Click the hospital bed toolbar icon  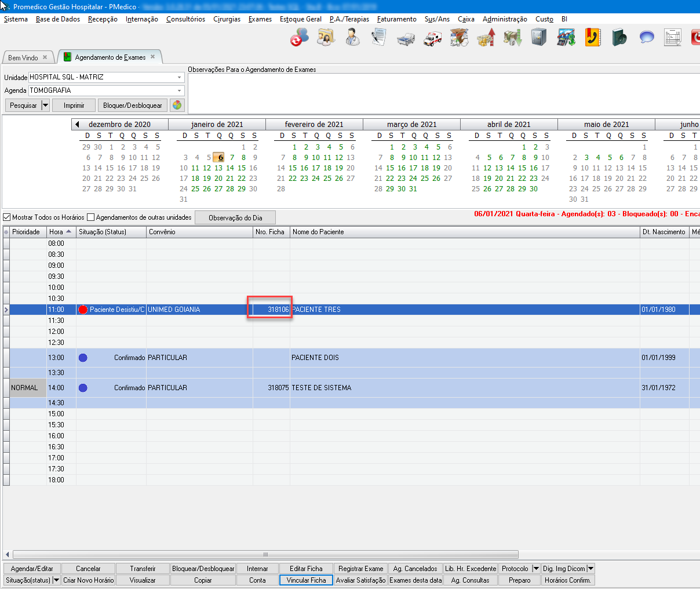coord(406,38)
